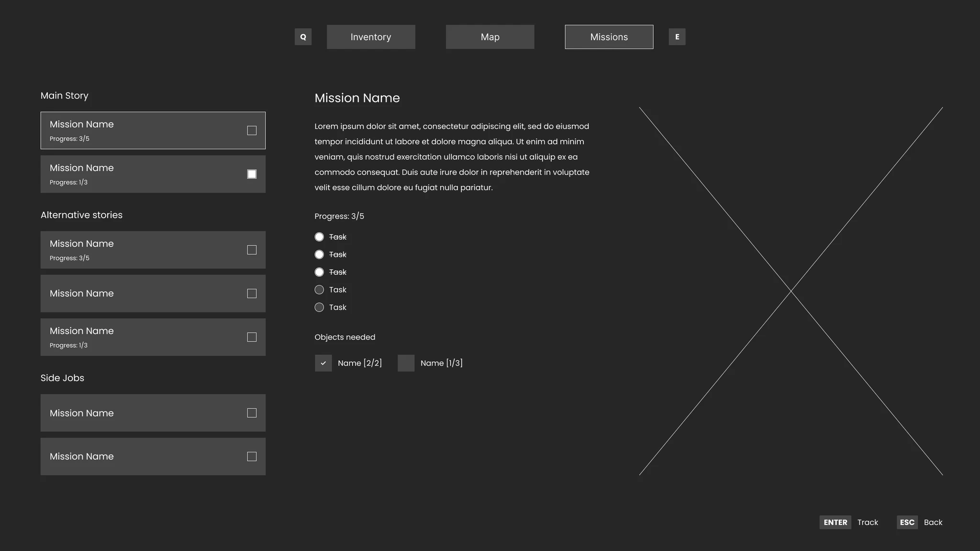The height and width of the screenshot is (551, 980).
Task: Select first Side Jobs mission entry
Action: click(x=144, y=413)
